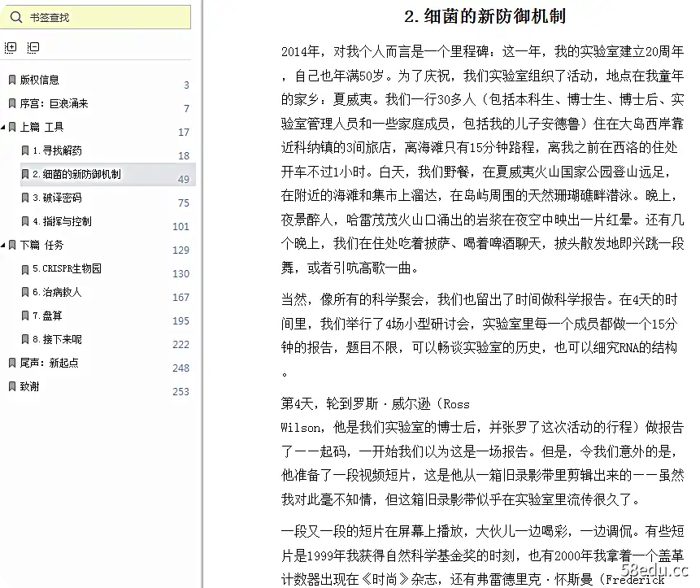Click the bookmark search field

click(95, 17)
